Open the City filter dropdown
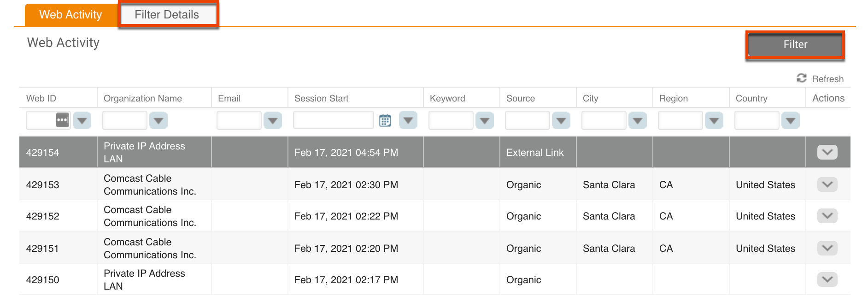Screen dimensions: 868x297 pos(638,120)
